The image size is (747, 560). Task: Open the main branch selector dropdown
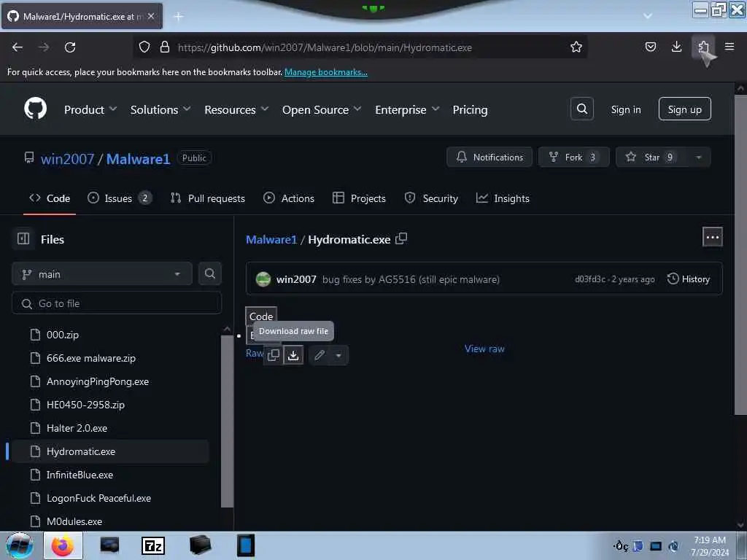[x=102, y=274]
